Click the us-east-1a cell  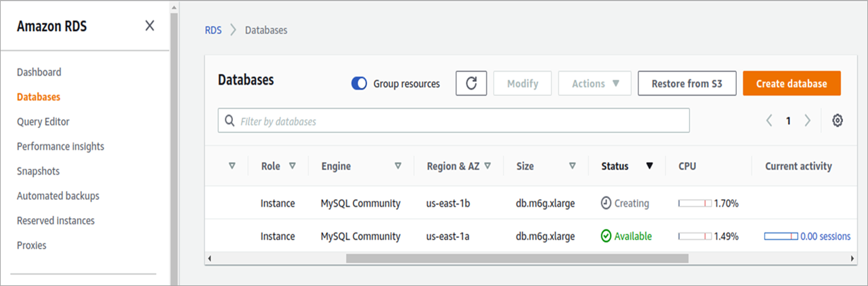449,237
